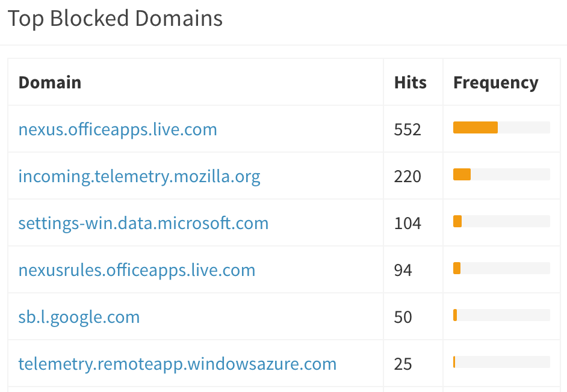Click frequency bar for sb.l.google.com
Screen dimensions: 567x392
(x=501, y=315)
